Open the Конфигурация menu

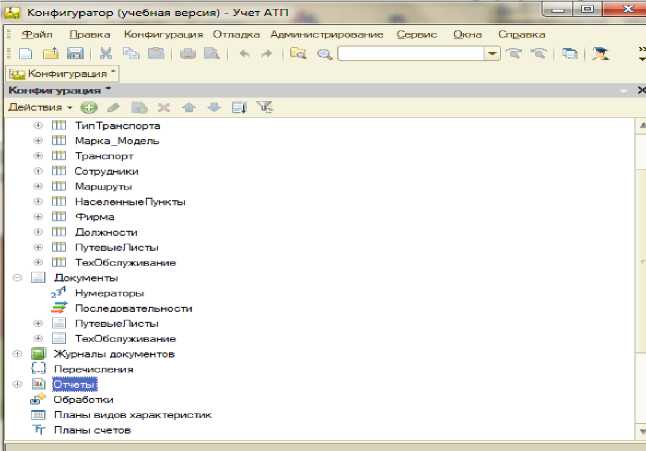[x=164, y=35]
